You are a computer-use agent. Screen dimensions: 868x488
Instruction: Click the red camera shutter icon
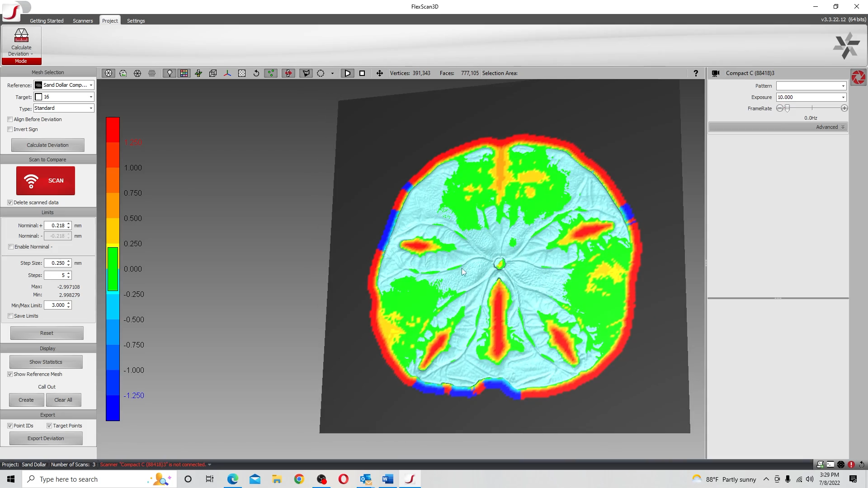click(x=858, y=77)
